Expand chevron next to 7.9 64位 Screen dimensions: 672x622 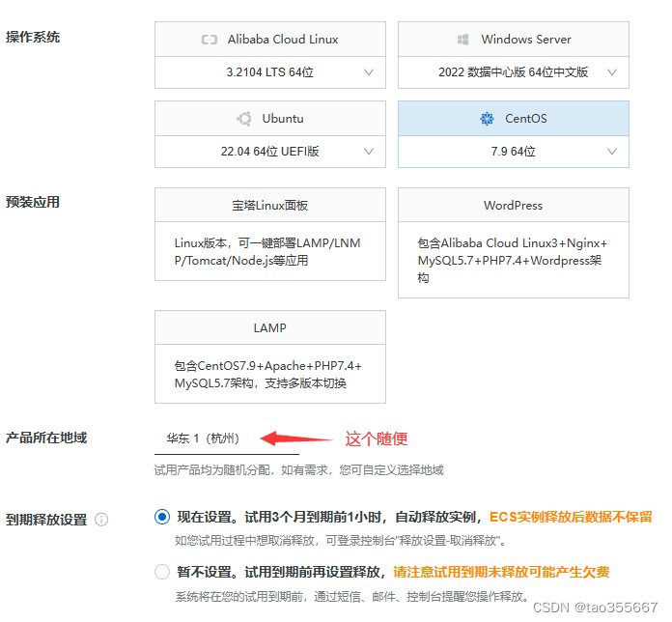click(612, 152)
